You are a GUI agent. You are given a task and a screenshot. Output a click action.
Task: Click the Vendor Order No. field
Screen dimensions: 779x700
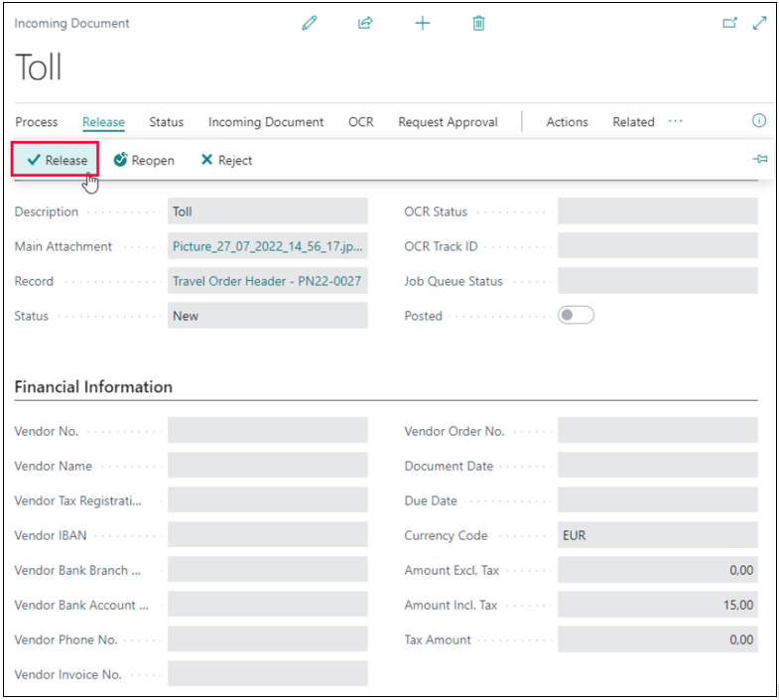click(657, 431)
